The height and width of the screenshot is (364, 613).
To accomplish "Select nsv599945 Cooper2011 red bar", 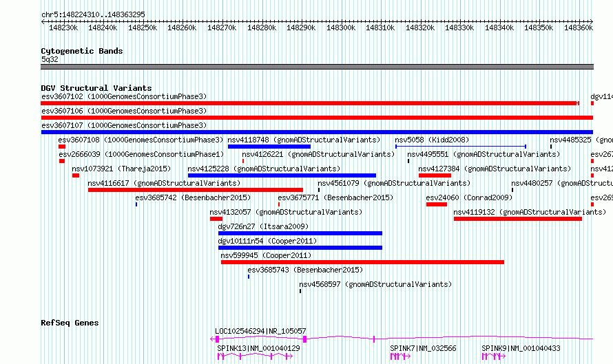I will 362,262.
